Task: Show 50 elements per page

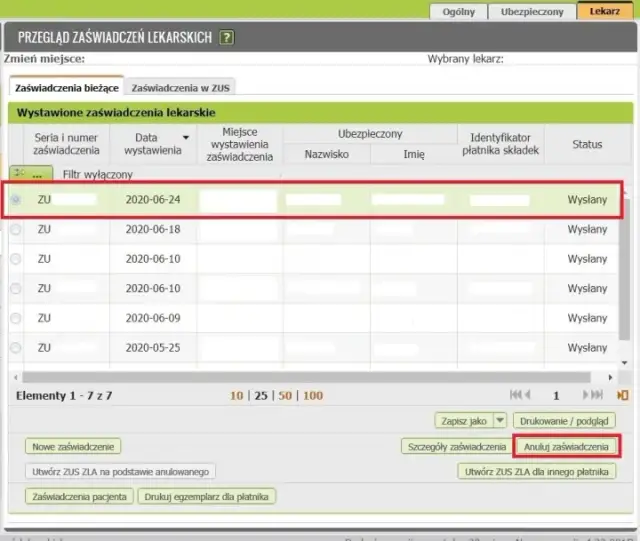Action: coord(285,396)
